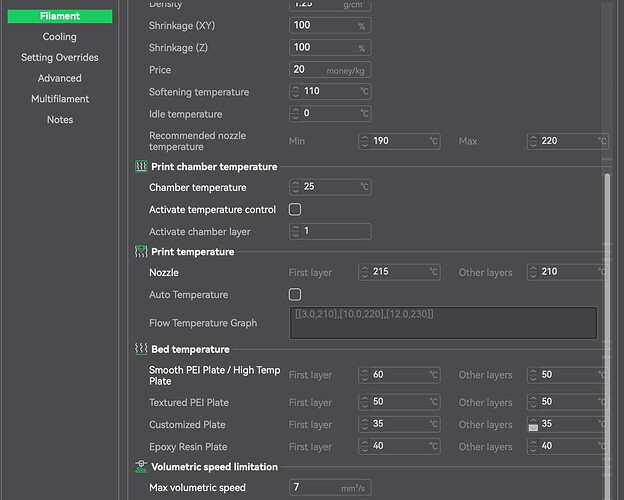Open the Multifilament tab

(60, 99)
